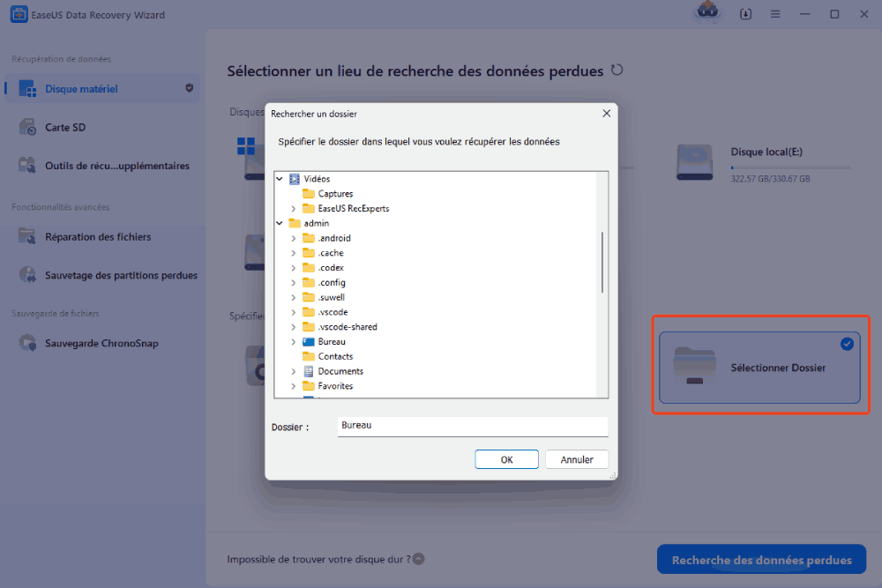Click the Dossier text field
This screenshot has width=882, height=588.
click(x=473, y=426)
